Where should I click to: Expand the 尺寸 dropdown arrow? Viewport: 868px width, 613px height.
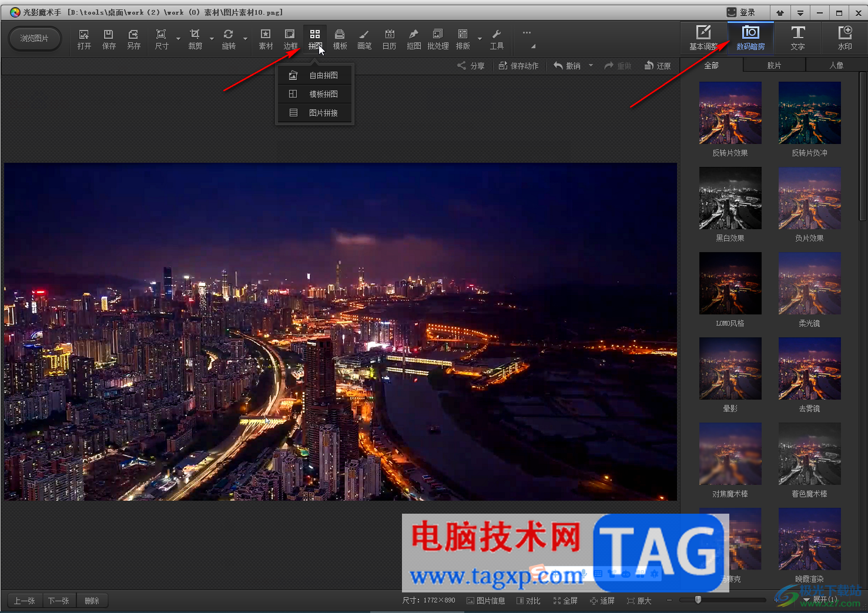pyautogui.click(x=178, y=39)
